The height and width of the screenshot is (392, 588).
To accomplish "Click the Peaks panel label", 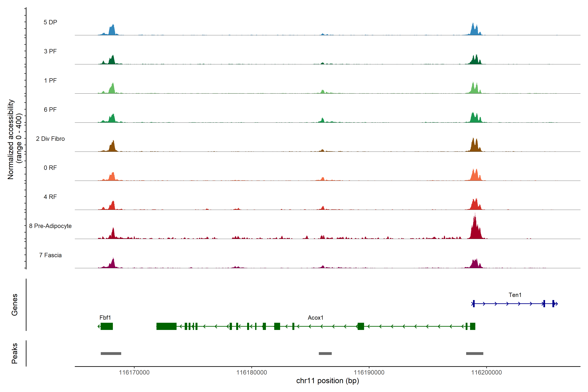I will 15,353.
